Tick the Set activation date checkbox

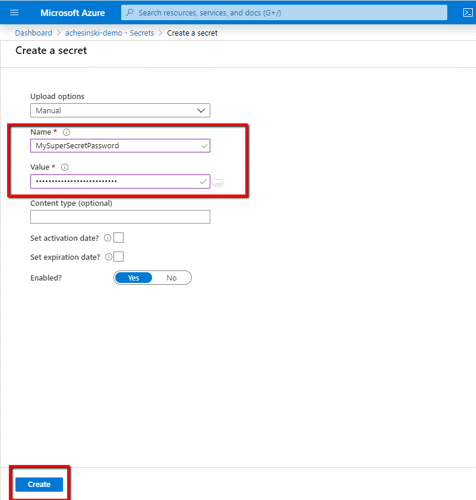pos(119,238)
